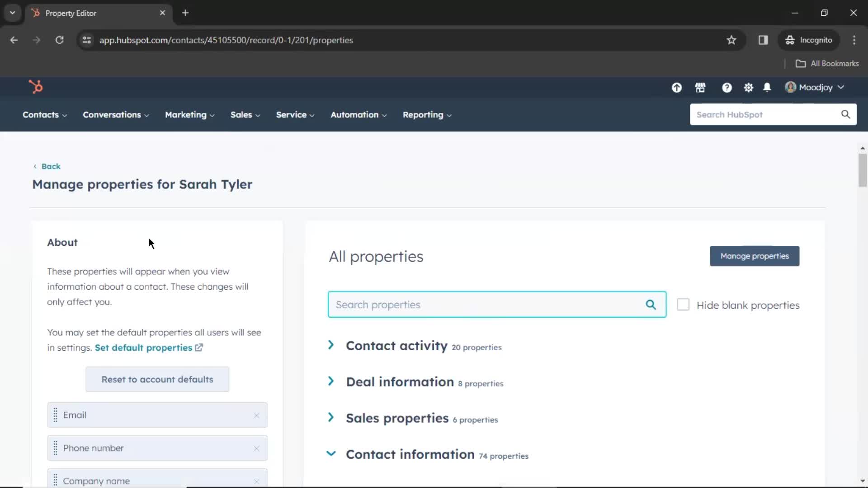Click the Search magnifier icon
The width and height of the screenshot is (868, 488).
pyautogui.click(x=651, y=305)
